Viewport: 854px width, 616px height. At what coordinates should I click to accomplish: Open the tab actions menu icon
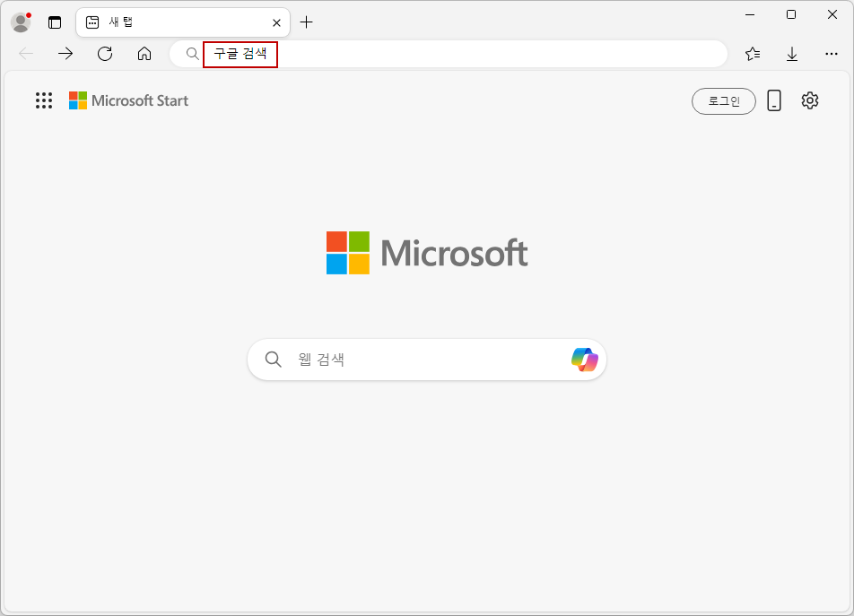coord(55,22)
